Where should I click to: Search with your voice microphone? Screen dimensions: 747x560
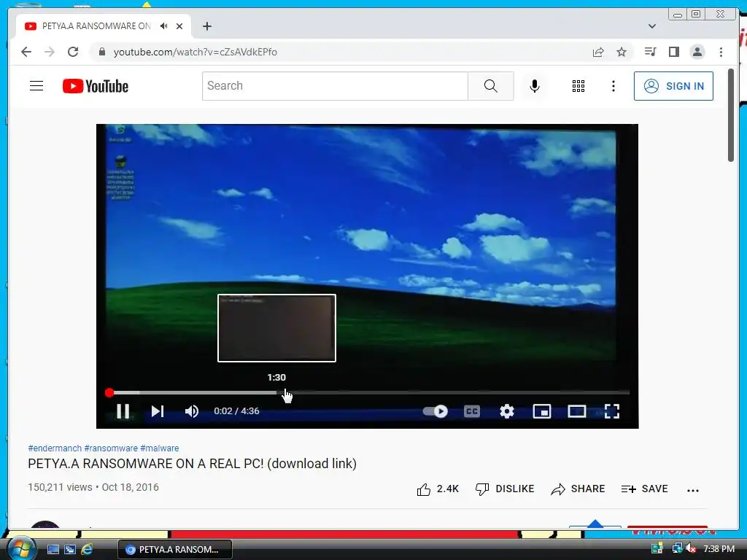pos(535,86)
